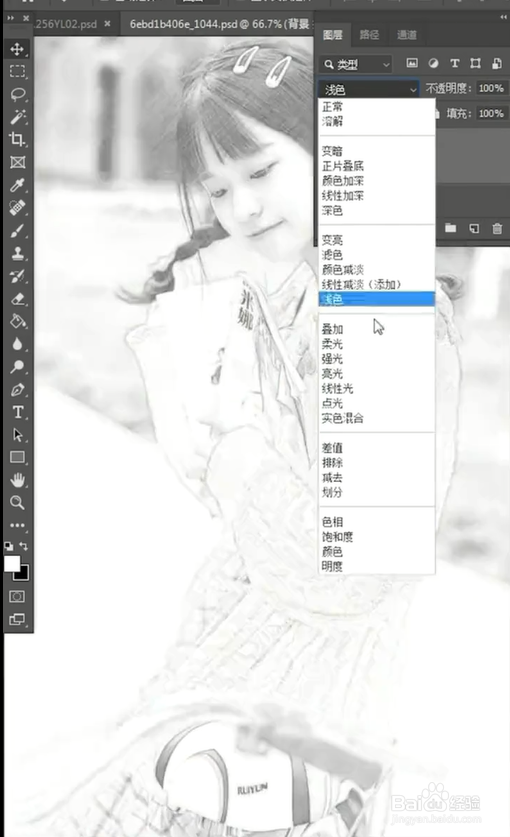The image size is (510, 837).
Task: Select the Hand tool
Action: [17, 480]
